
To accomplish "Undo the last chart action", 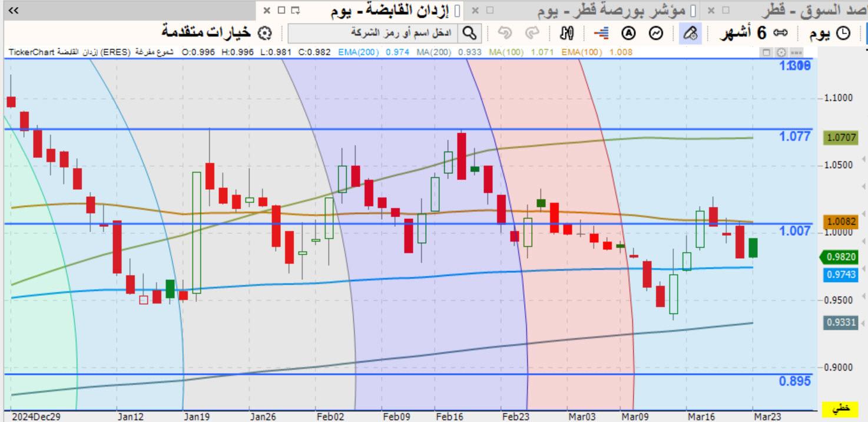I will coord(504,33).
